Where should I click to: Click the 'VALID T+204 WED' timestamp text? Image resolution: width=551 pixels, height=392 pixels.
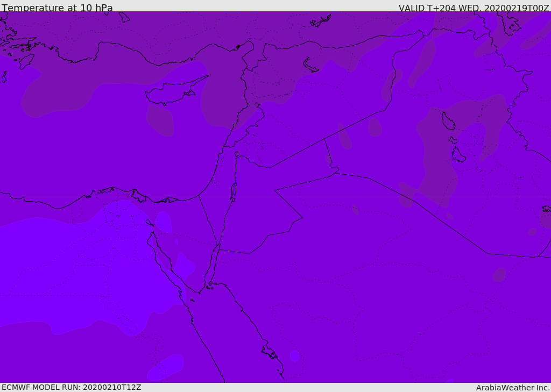(x=474, y=8)
